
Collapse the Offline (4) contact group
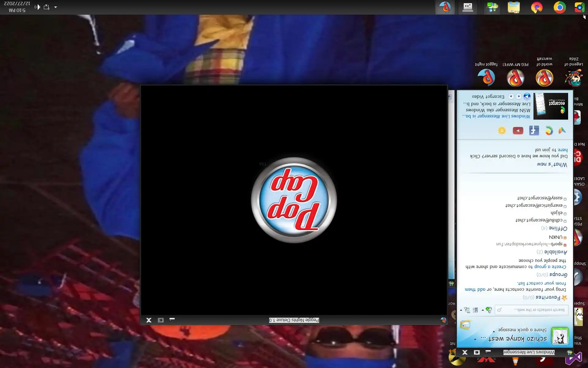click(x=558, y=228)
